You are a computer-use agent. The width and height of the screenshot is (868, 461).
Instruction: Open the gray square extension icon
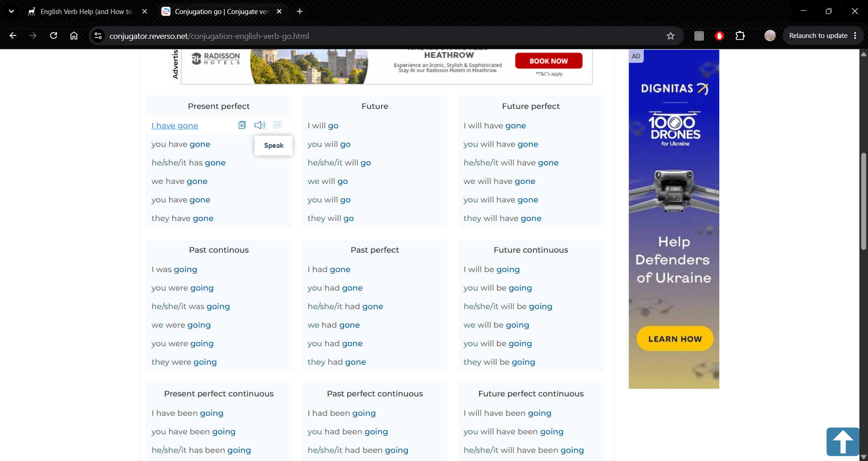[699, 36]
